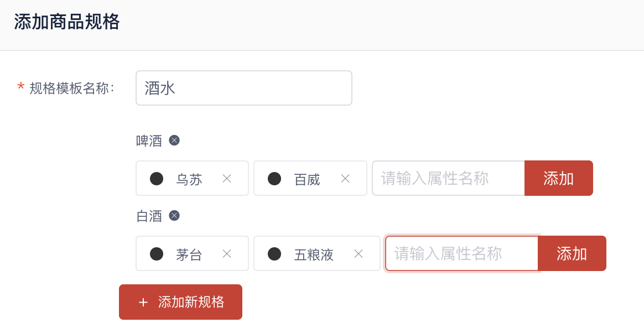Screen dimensions: 644x333
Task: Click the black dot on 百威 tag
Action: pyautogui.click(x=274, y=179)
